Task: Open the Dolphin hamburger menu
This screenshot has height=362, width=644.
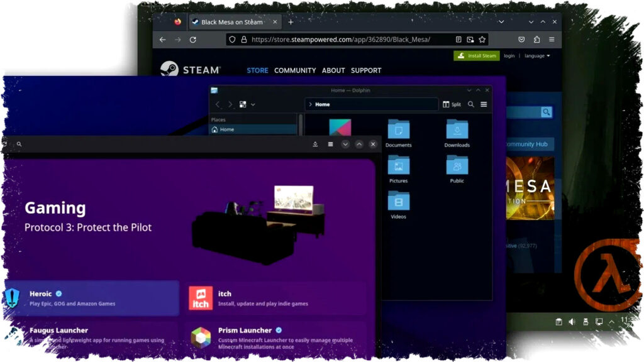Action: click(484, 104)
